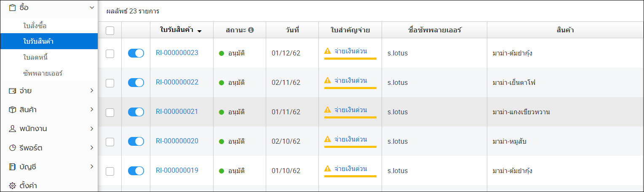This screenshot has height=192, width=644.
Task: Select ซัพพลายเออร์ from the sidebar
Action: coord(43,73)
